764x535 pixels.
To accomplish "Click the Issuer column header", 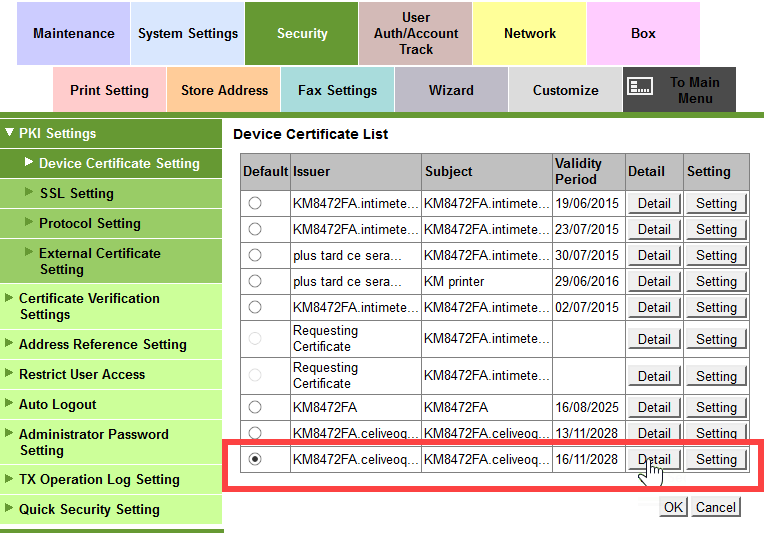I will click(x=356, y=172).
